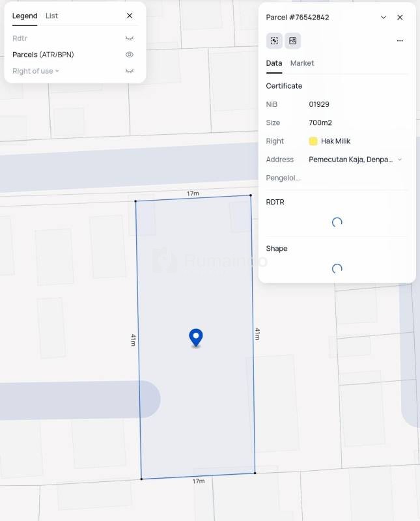Click the top-right corner vertex of the parcel
This screenshot has height=521, width=420.
click(251, 195)
